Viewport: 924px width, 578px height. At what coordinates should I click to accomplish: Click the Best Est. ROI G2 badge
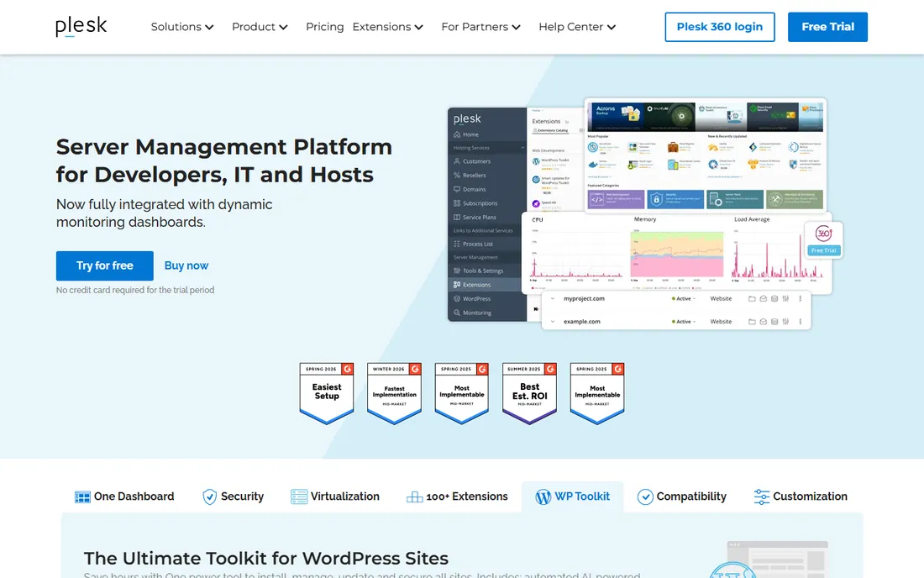click(x=529, y=393)
